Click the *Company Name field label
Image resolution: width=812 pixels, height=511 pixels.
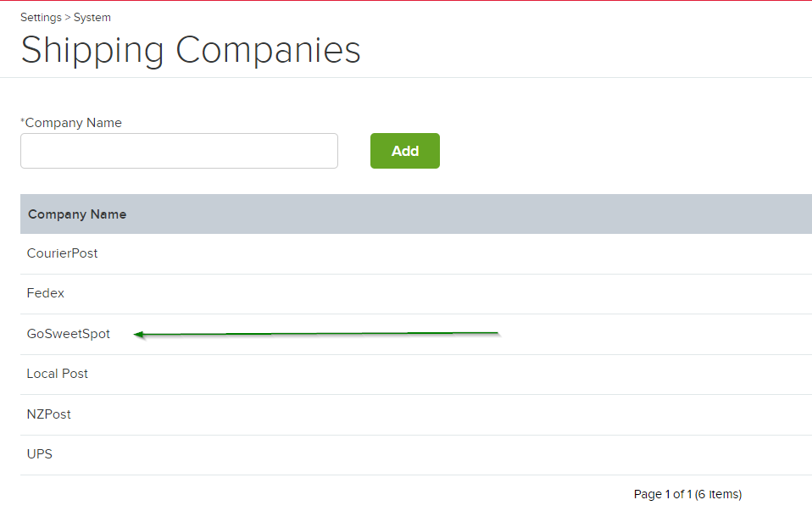pyautogui.click(x=73, y=123)
